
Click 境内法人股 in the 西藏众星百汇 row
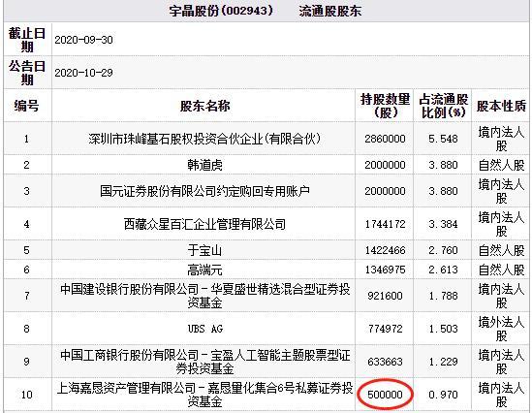point(501,224)
